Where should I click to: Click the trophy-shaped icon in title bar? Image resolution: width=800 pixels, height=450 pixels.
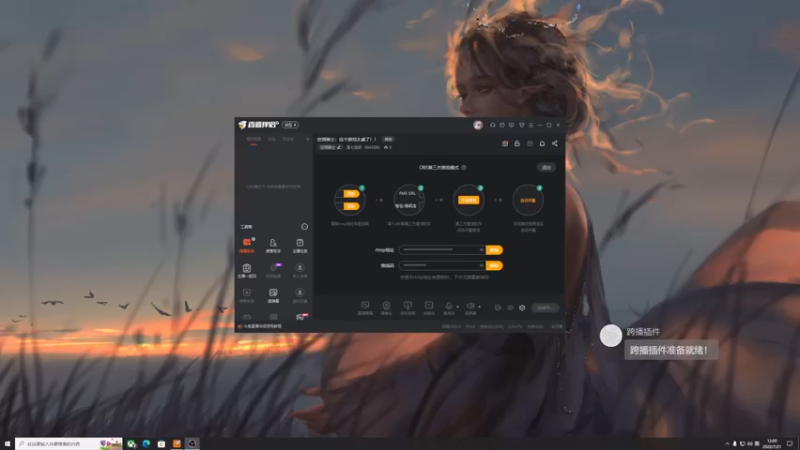click(521, 125)
